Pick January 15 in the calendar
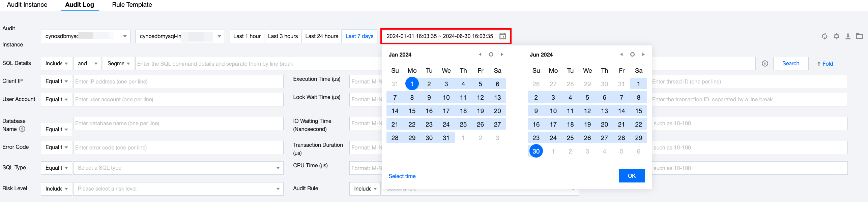The width and height of the screenshot is (868, 202). [412, 111]
